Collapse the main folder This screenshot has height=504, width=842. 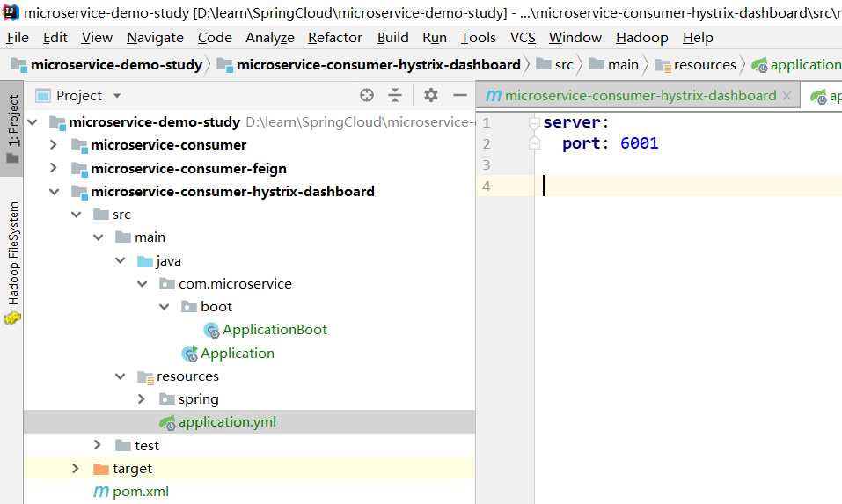pos(99,237)
